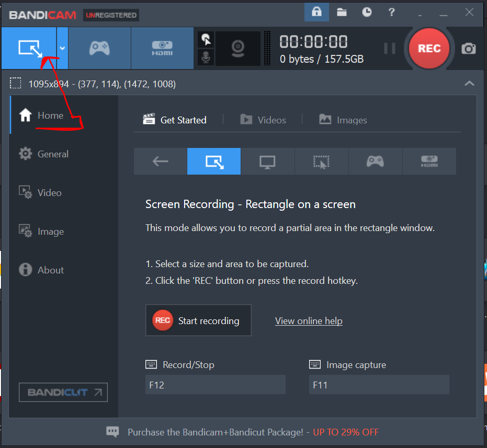Click the Start recording button
The width and height of the screenshot is (487, 448).
pos(198,320)
